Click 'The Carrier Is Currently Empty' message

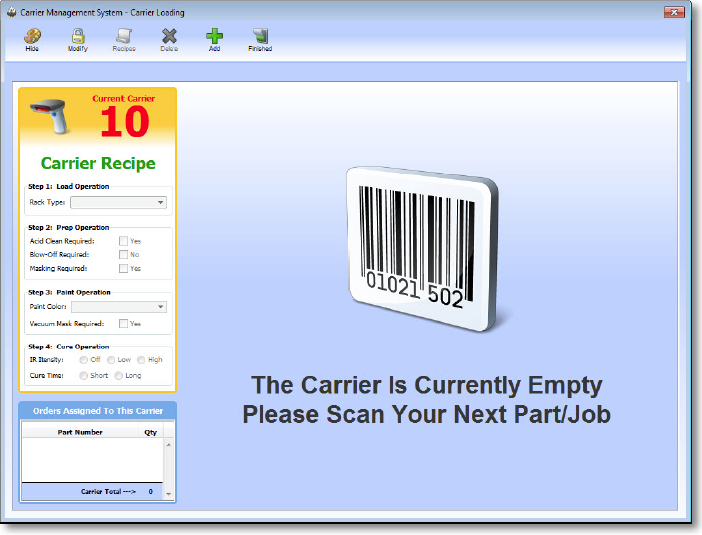pyautogui.click(x=427, y=385)
